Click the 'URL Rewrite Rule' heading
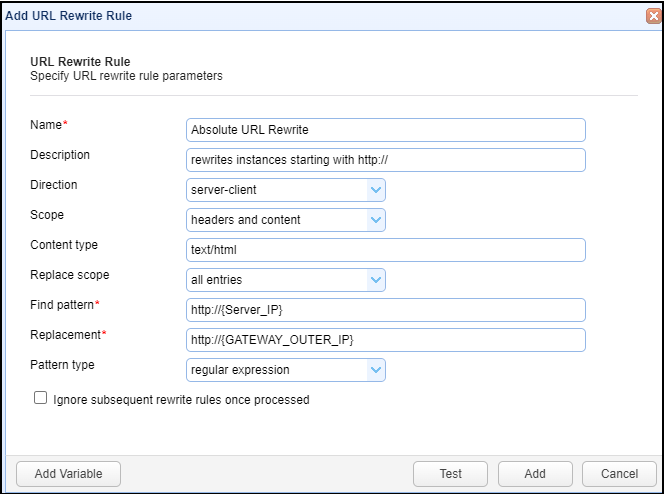 (80, 62)
